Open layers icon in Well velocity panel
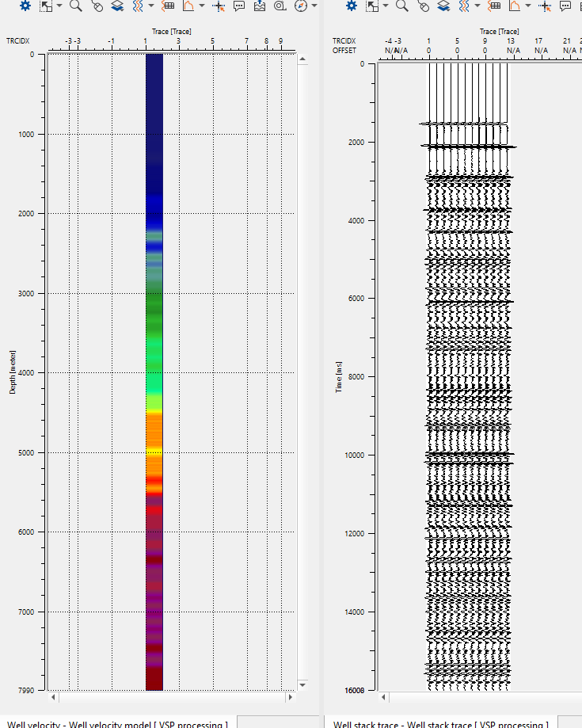 point(117,6)
